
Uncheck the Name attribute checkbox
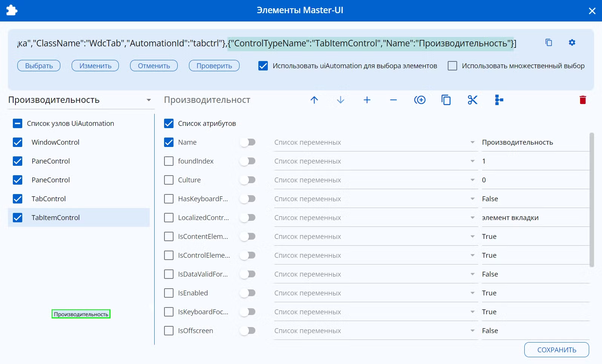(169, 142)
